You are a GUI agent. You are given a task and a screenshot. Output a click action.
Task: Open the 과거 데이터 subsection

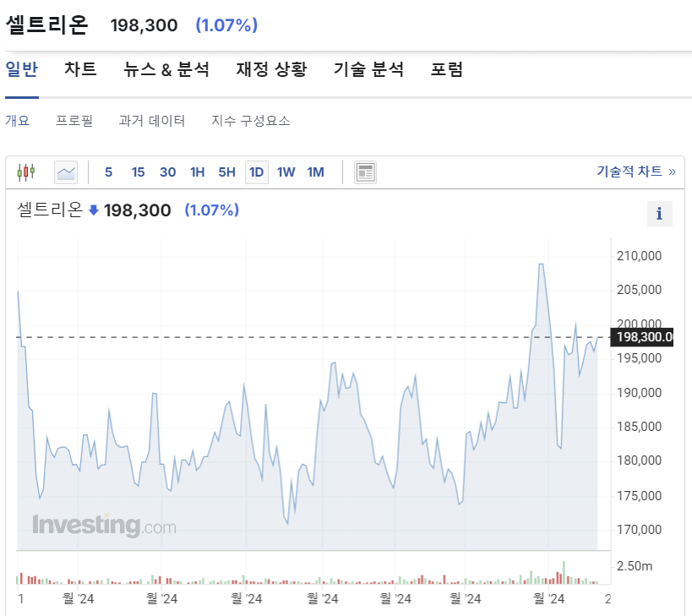[x=152, y=120]
